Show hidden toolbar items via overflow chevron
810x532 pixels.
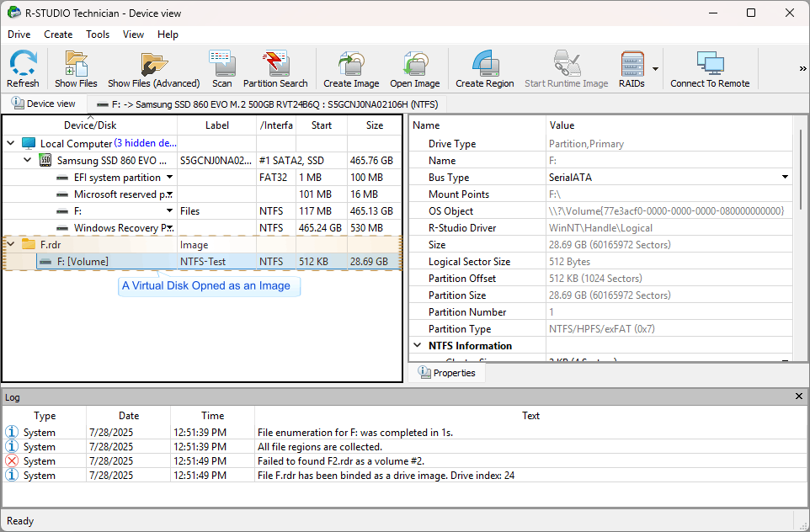[x=802, y=68]
